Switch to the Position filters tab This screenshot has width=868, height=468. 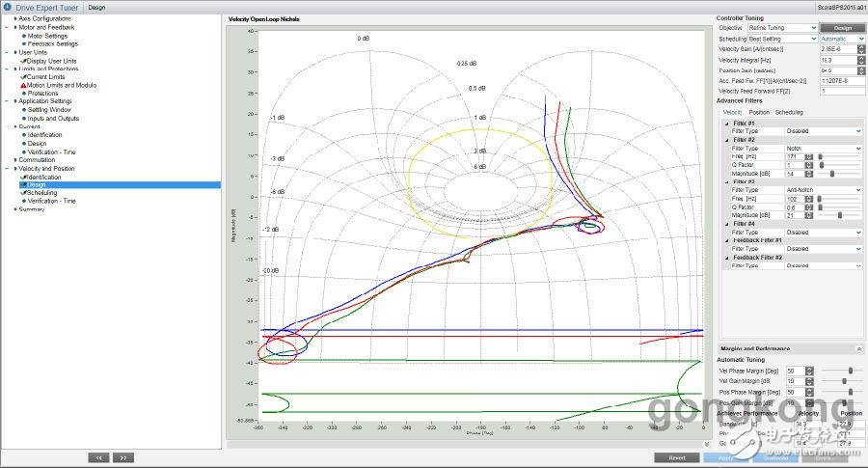tap(759, 113)
